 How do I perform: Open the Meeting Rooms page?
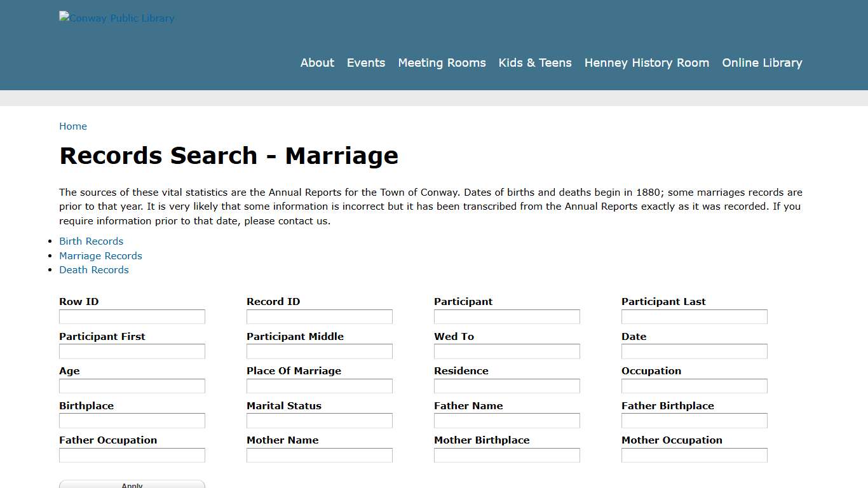click(x=442, y=62)
